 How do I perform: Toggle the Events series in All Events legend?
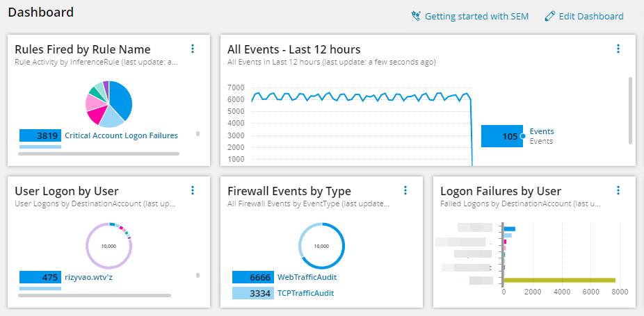(541, 131)
